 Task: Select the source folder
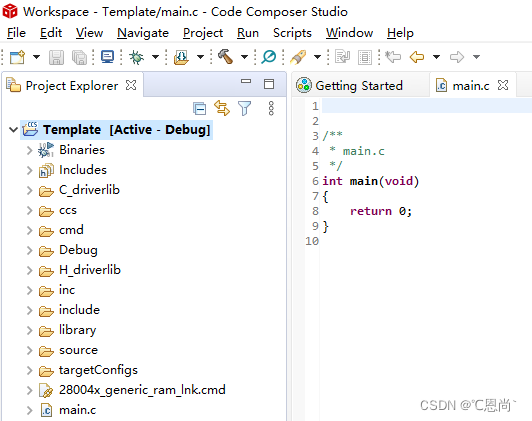[78, 350]
